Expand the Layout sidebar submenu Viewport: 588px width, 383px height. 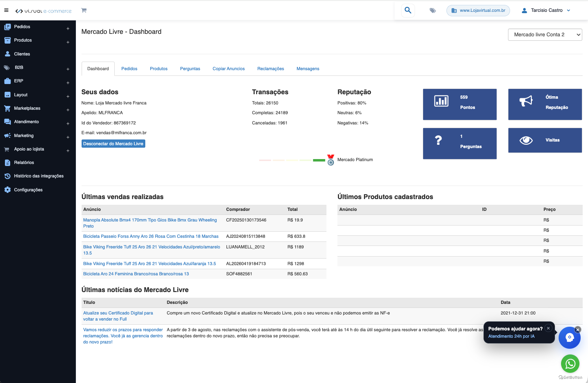click(x=68, y=96)
